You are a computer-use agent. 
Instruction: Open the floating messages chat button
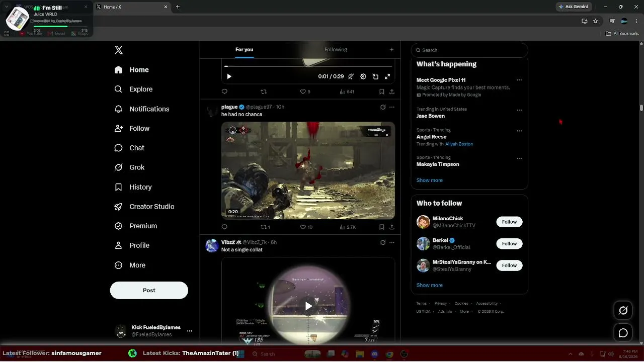(623, 333)
